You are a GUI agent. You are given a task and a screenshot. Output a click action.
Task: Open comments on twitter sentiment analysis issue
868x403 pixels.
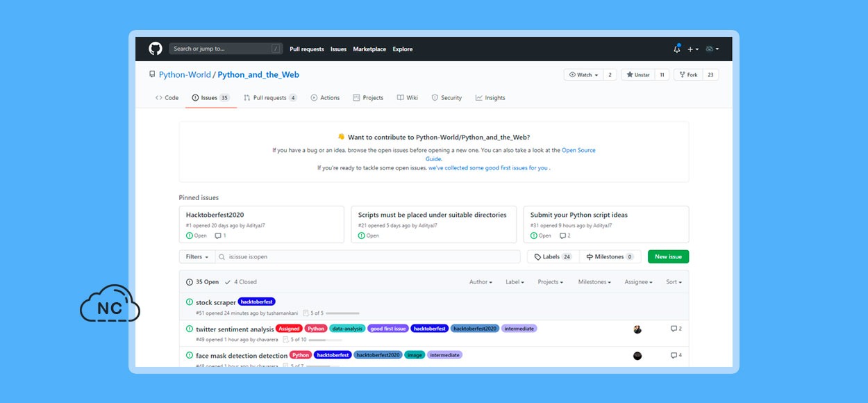point(676,329)
